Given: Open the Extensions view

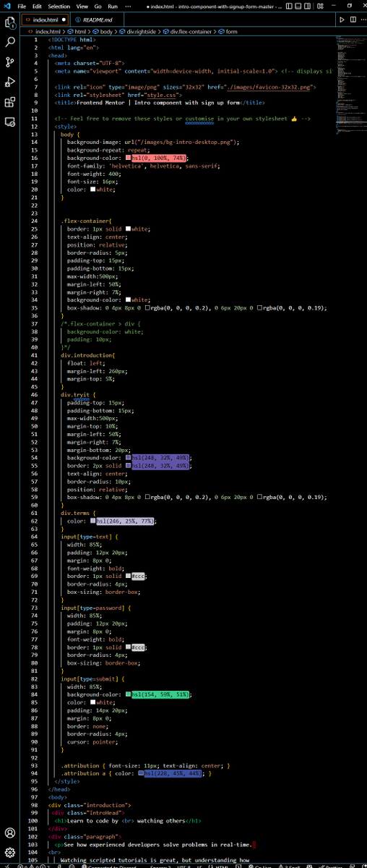Looking at the screenshot, I should (x=9, y=102).
